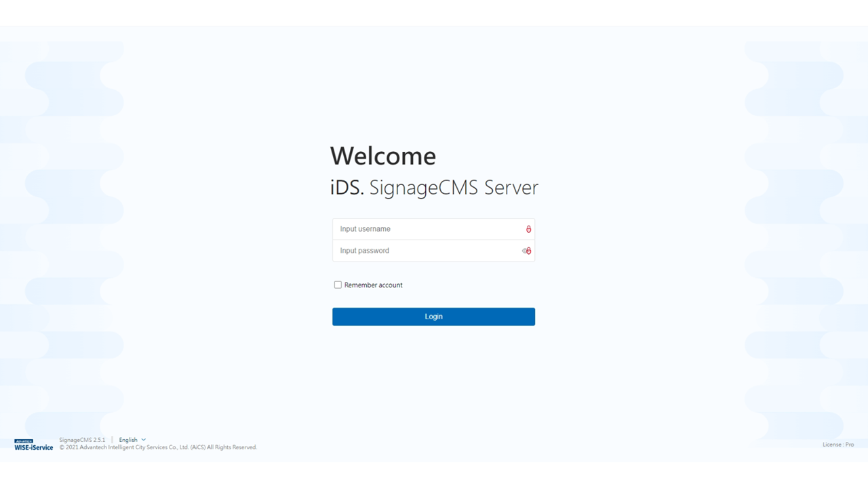Click the 2021 Advantech copyright notice

[x=158, y=447]
